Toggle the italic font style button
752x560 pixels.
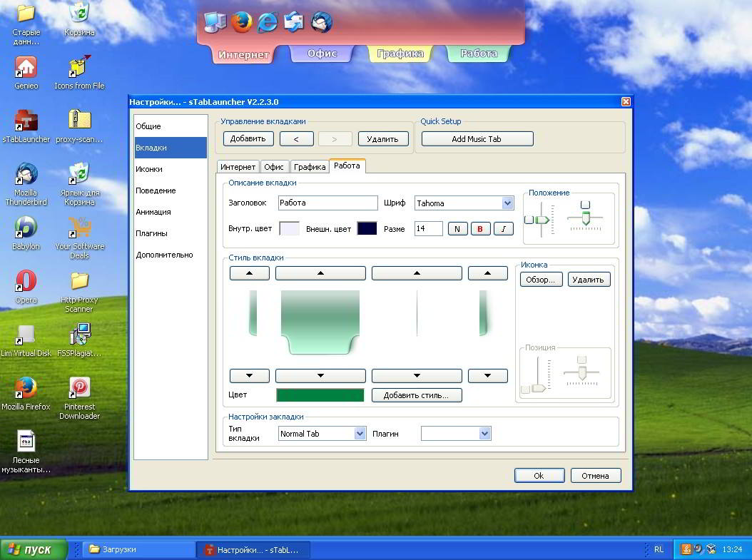503,229
